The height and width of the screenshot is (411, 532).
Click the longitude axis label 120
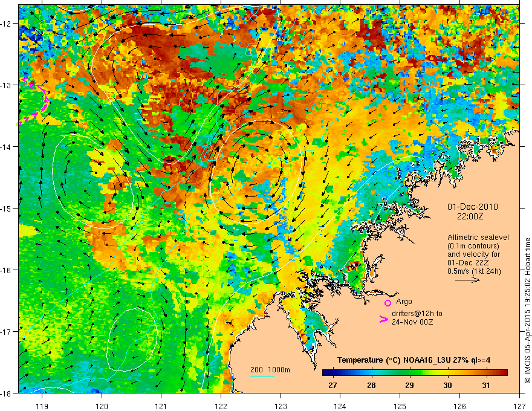click(x=102, y=406)
